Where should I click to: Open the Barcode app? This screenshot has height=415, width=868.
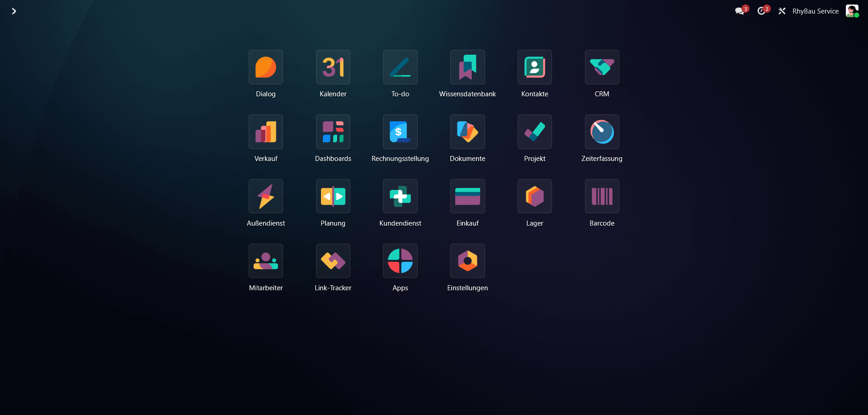click(602, 197)
